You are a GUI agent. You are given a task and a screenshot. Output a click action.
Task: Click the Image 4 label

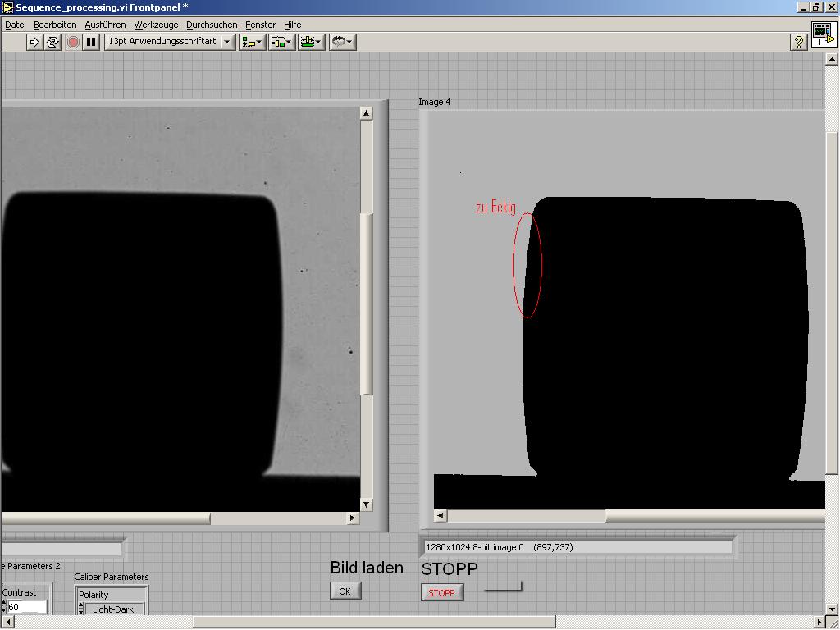click(435, 102)
